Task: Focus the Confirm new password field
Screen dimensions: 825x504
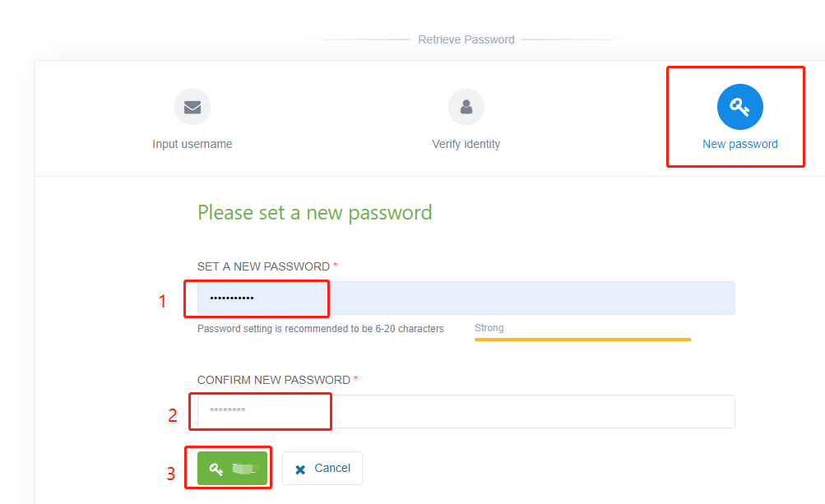Action: coord(466,411)
